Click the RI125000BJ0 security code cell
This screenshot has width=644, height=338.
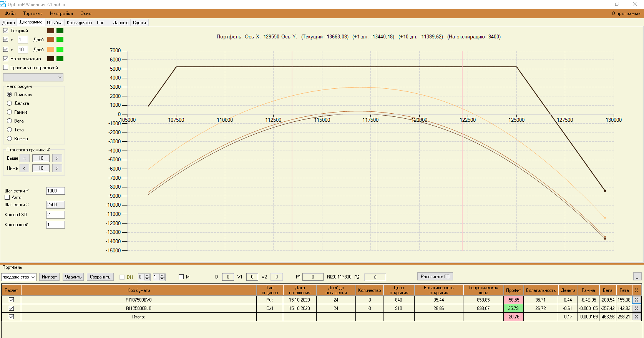pos(139,308)
